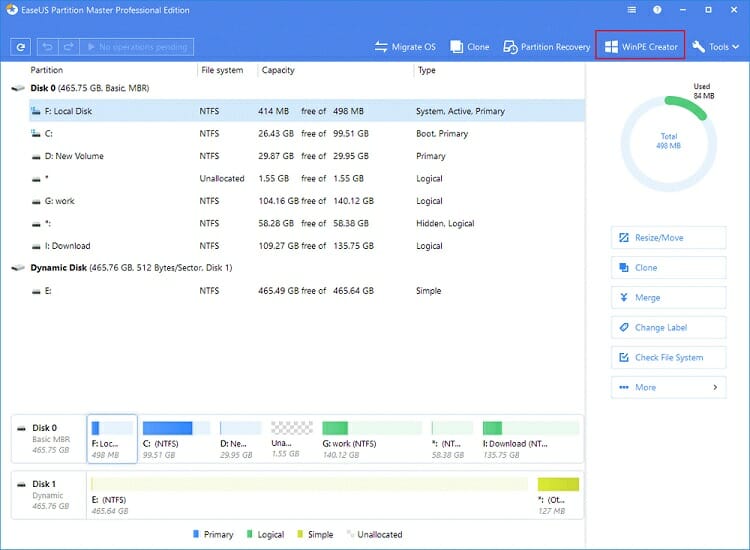750x550 pixels.
Task: Open the Help question mark icon
Action: pyautogui.click(x=657, y=11)
